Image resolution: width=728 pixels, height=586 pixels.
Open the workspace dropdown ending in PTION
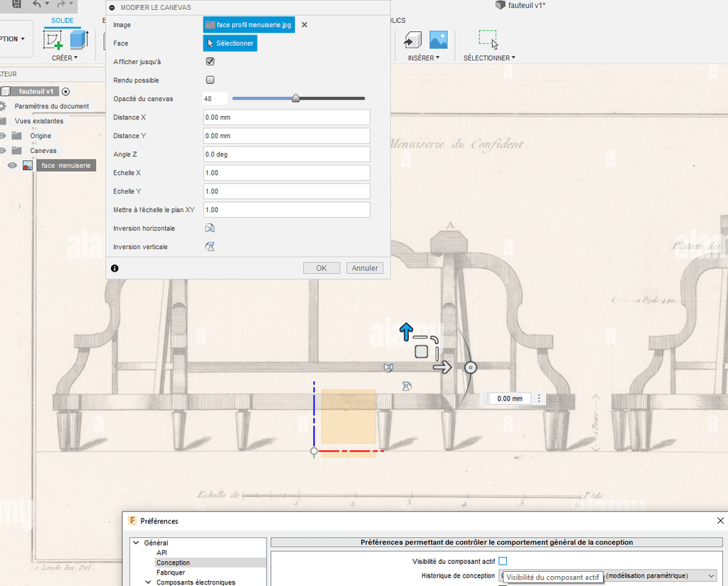(x=13, y=39)
